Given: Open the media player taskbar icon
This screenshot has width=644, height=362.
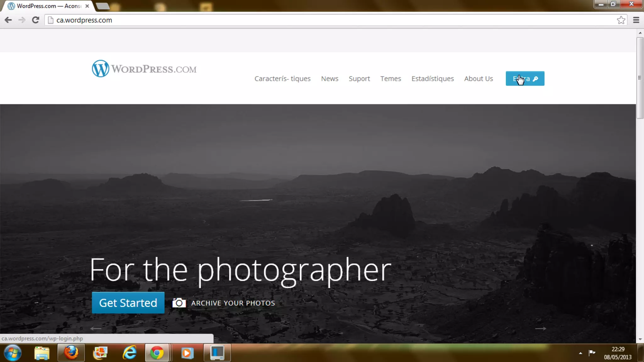Looking at the screenshot, I should tap(187, 353).
